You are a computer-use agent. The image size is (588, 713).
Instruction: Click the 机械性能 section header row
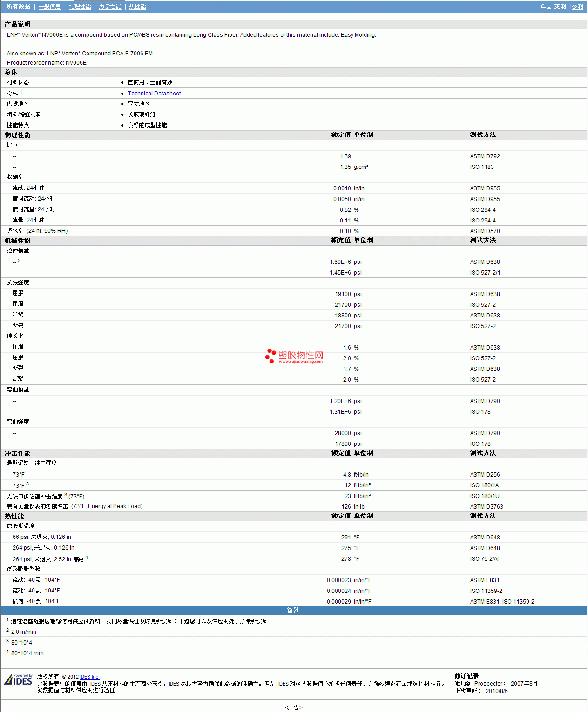tap(18, 241)
